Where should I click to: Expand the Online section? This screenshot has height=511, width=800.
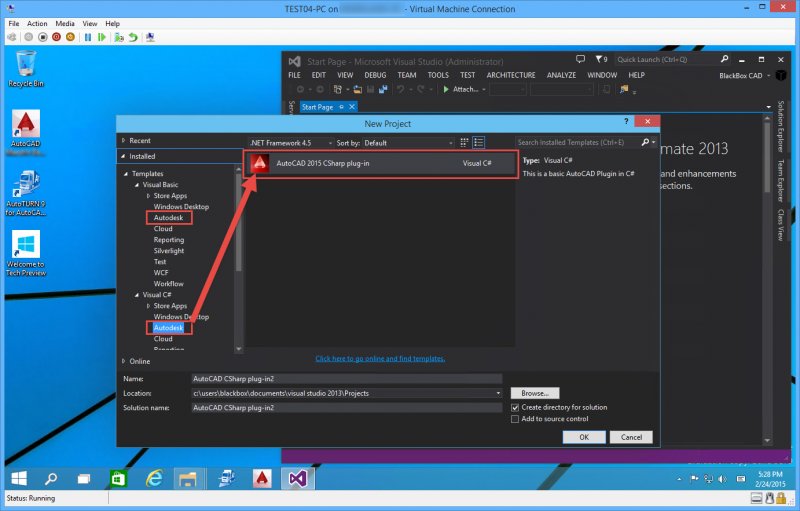123,361
